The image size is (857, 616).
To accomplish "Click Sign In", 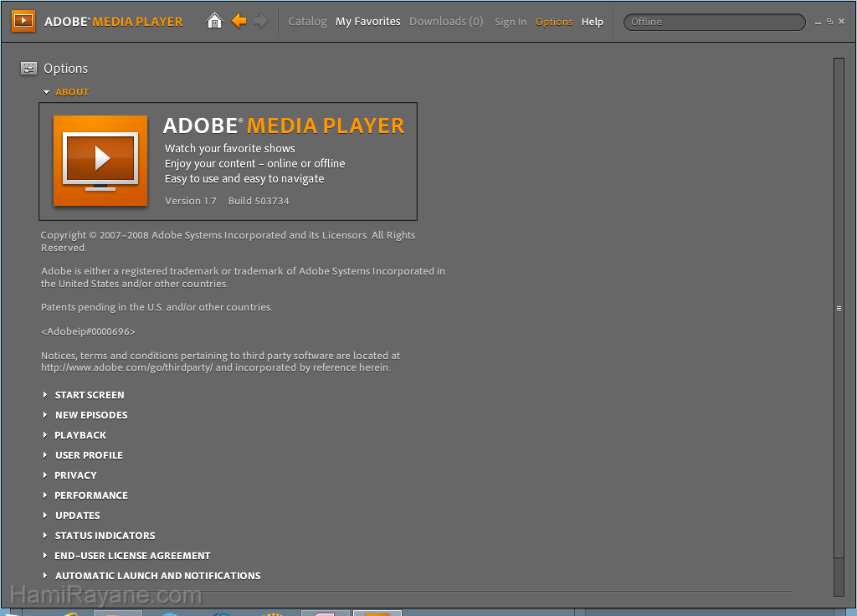I will [x=511, y=22].
